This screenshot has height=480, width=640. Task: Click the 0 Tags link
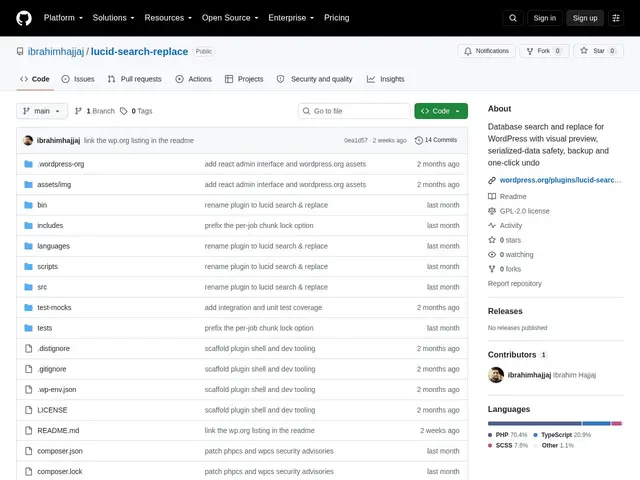click(136, 111)
